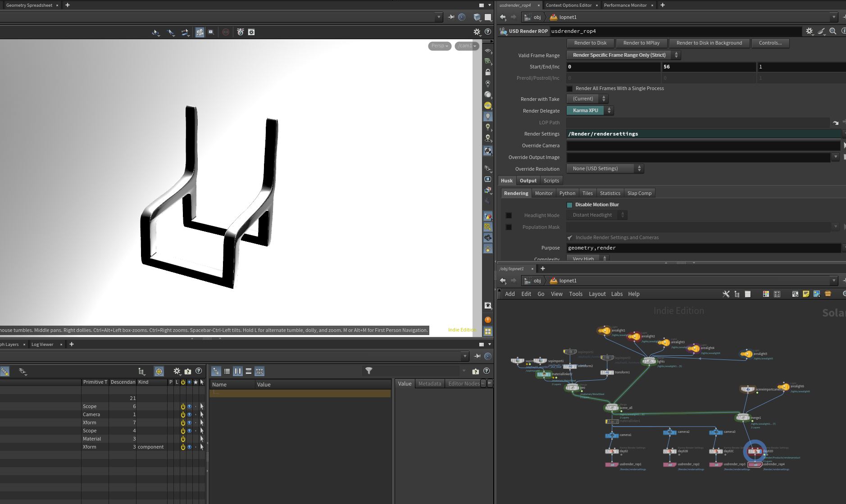The width and height of the screenshot is (846, 504).
Task: Select the camera2 node in network
Action: pyautogui.click(x=669, y=432)
